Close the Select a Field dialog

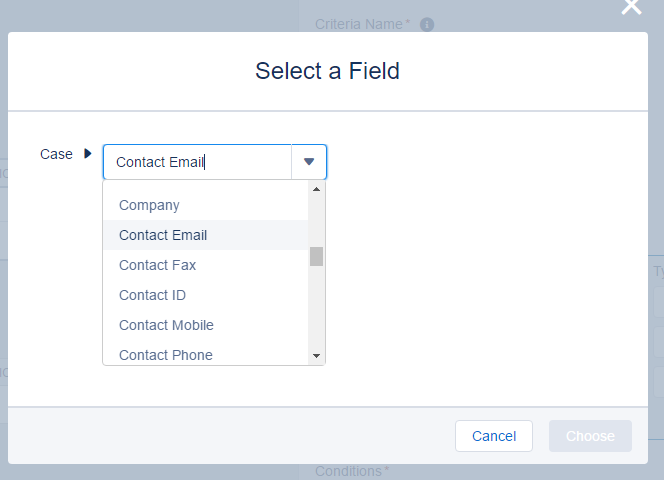pyautogui.click(x=631, y=7)
